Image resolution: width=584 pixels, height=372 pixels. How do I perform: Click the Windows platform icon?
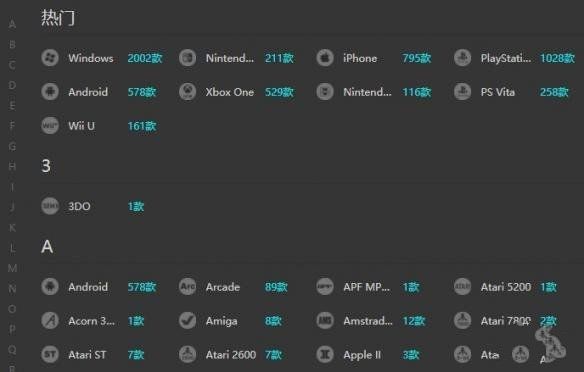click(x=50, y=58)
